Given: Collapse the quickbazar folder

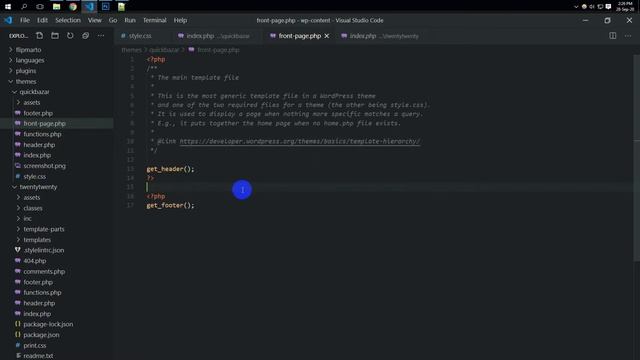Looking at the screenshot, I should coord(34,92).
